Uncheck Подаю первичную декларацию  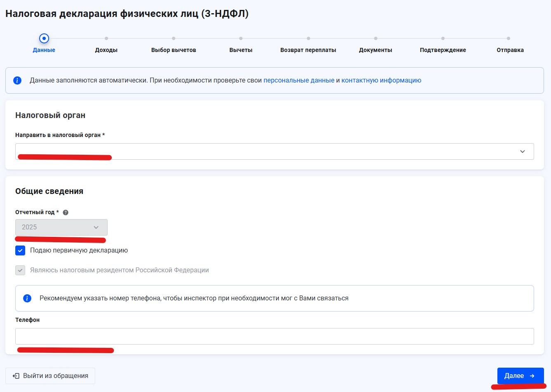pyautogui.click(x=20, y=250)
